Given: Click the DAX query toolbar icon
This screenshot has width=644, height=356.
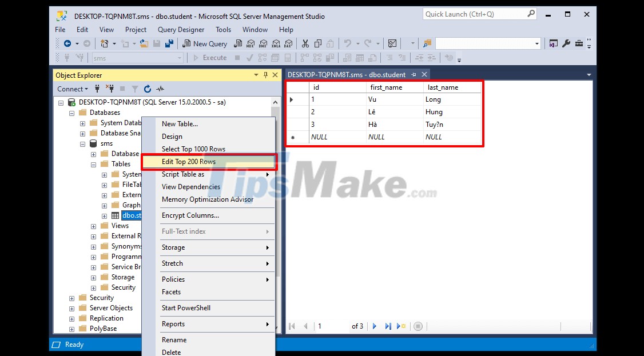Looking at the screenshot, I should [288, 43].
